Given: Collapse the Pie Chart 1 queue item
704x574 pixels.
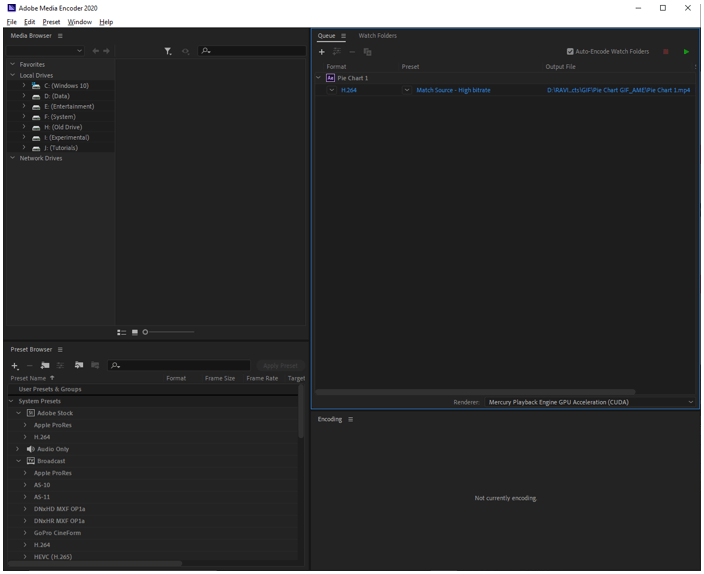Looking at the screenshot, I should coord(318,78).
